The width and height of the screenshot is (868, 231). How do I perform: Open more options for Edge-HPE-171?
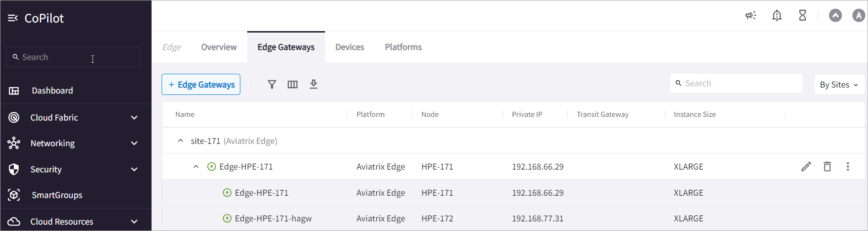click(848, 166)
